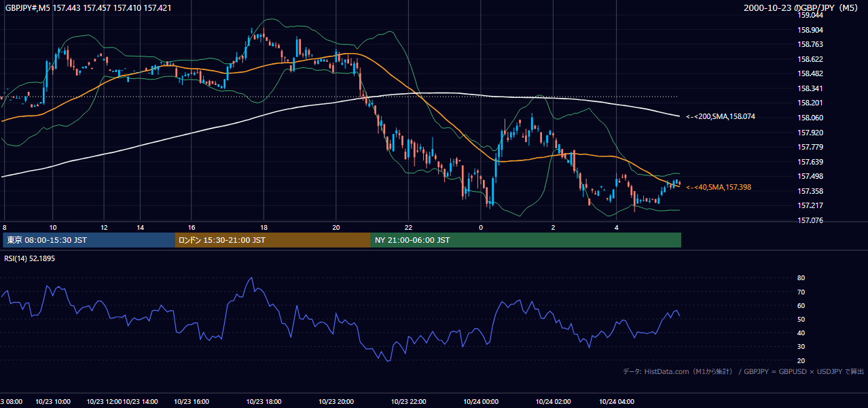Click the 10/24 02:00 time label

click(553, 402)
